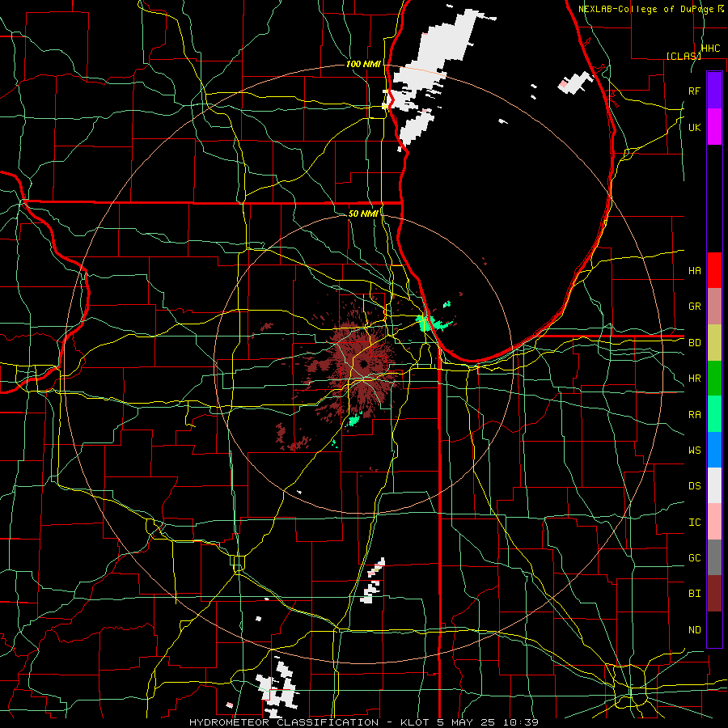The height and width of the screenshot is (728, 728).
Task: Click the BD yellow legend swatch
Action: [714, 343]
